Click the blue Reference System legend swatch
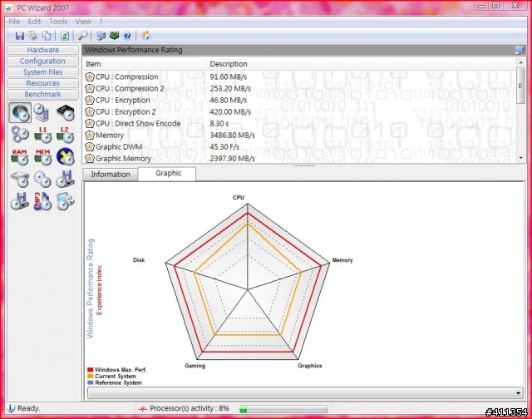 coord(91,382)
